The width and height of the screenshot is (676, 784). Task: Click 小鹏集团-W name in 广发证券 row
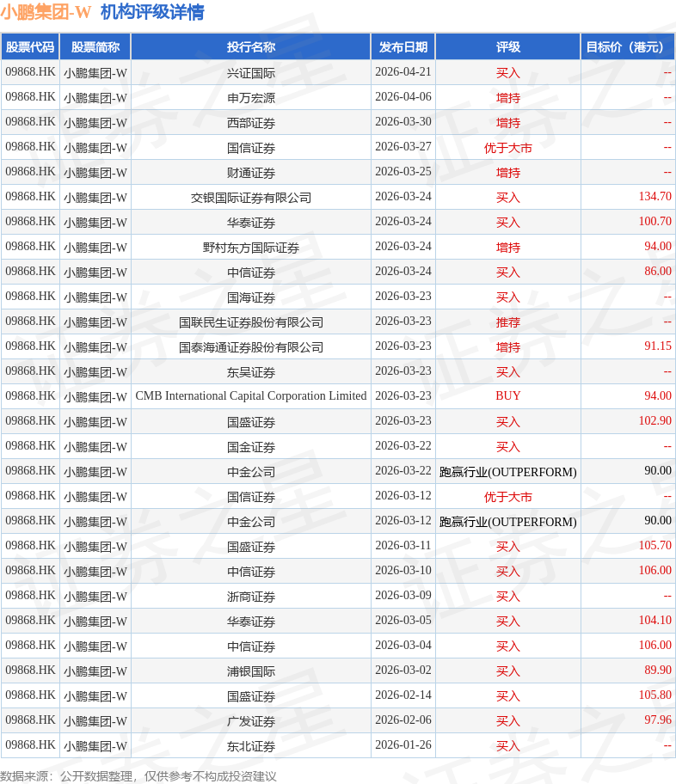(x=95, y=721)
